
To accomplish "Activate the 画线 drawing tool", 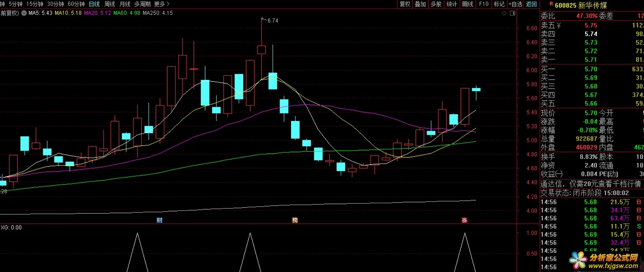I will point(468,4).
